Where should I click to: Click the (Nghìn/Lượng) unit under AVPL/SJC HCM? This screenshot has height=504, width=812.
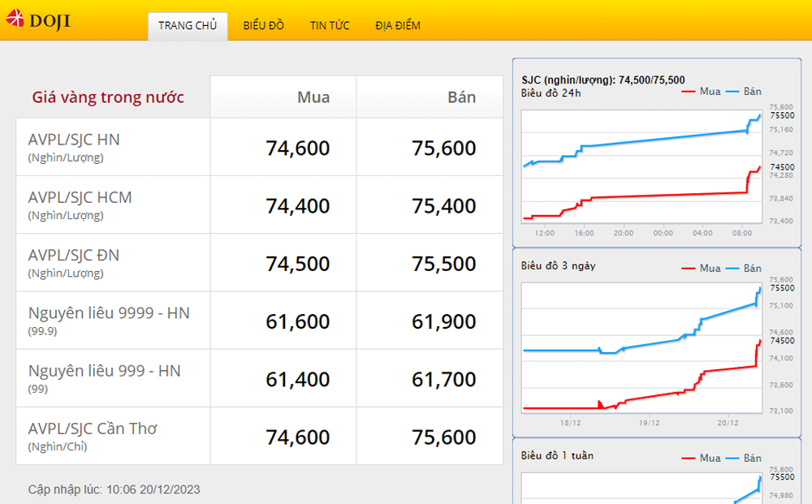pyautogui.click(x=66, y=215)
